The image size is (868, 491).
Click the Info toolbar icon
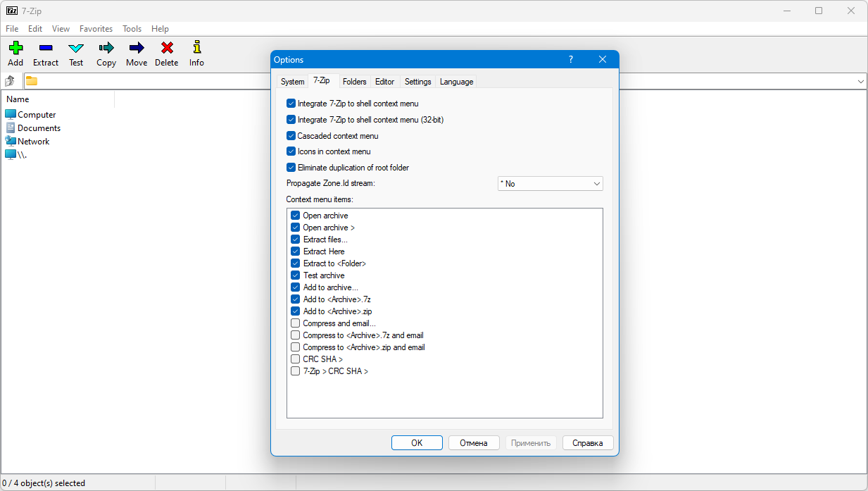[197, 48]
